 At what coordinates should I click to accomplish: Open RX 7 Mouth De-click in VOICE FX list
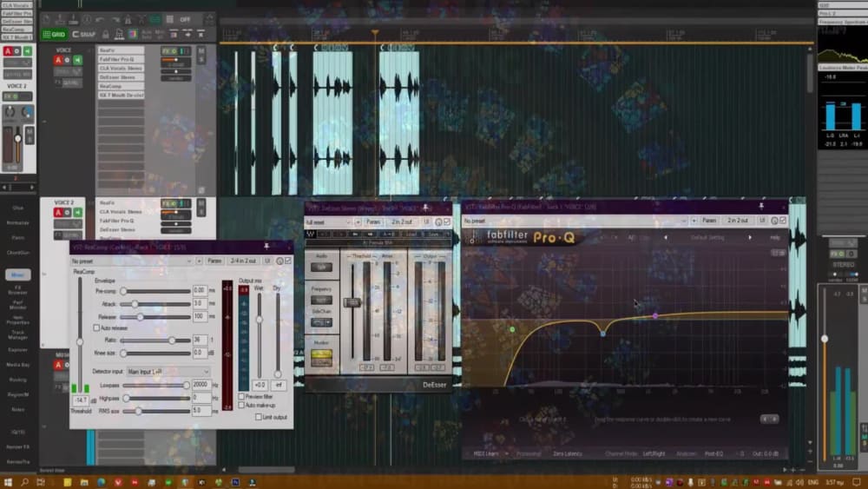(x=121, y=96)
